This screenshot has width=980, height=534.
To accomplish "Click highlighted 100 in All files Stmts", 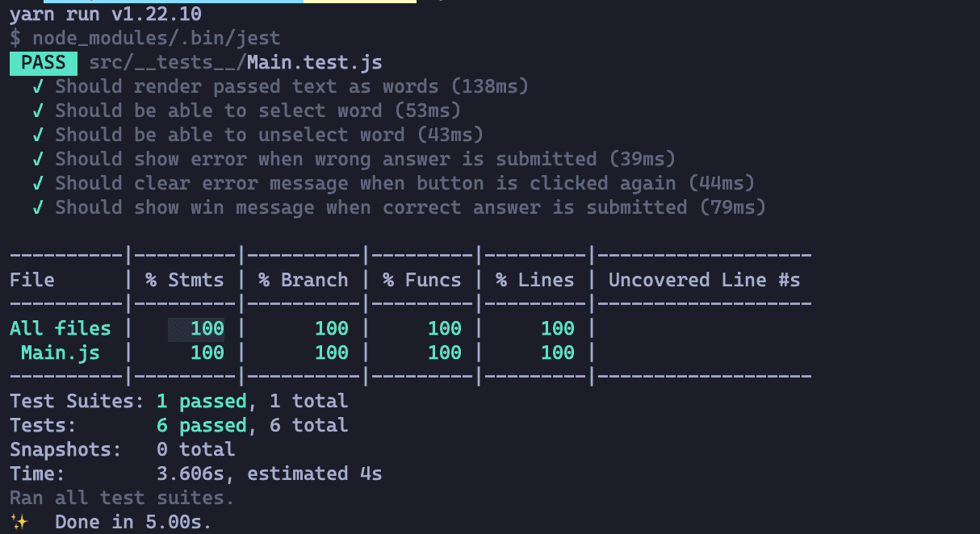I will click(196, 329).
